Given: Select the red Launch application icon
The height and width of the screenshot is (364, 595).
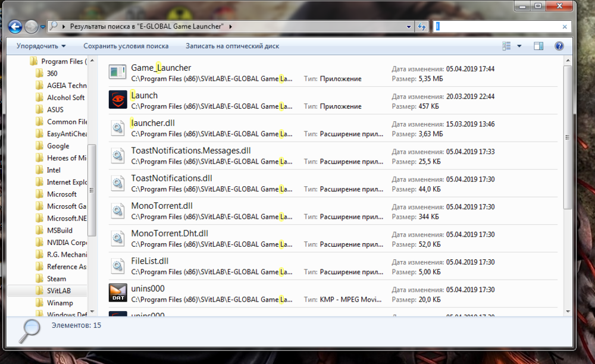Looking at the screenshot, I should [117, 100].
